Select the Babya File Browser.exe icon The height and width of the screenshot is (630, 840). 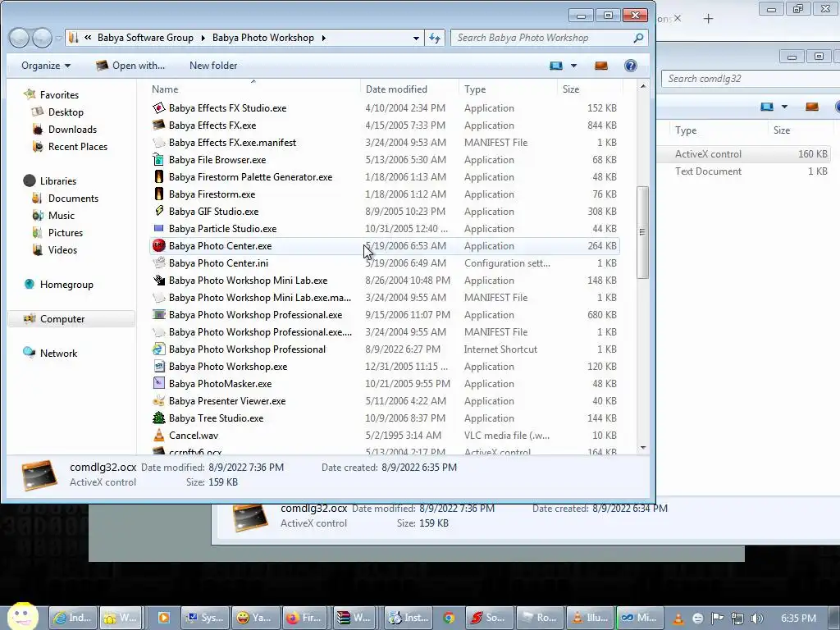point(158,160)
